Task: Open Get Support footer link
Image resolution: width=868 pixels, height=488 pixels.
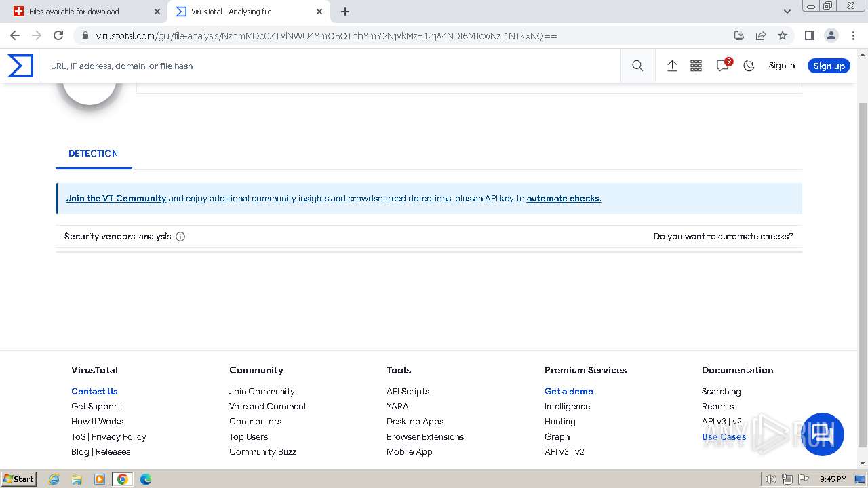Action: coord(96,407)
